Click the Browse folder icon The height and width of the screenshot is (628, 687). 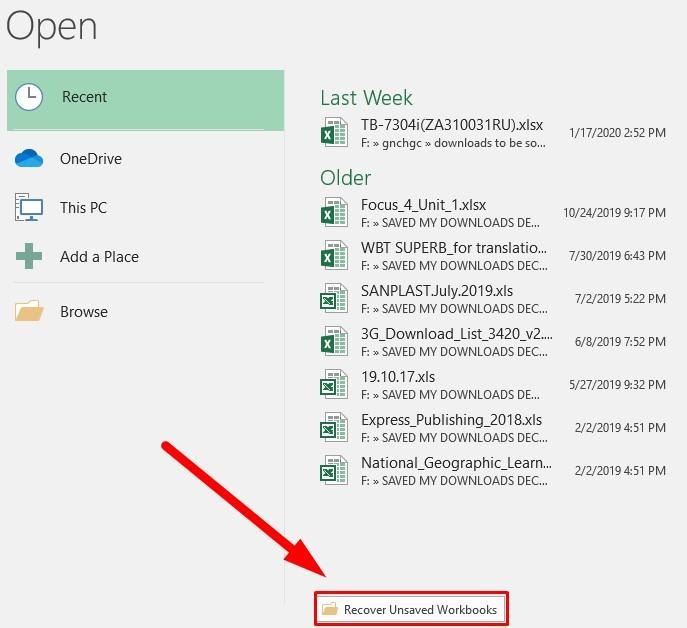pos(29,311)
